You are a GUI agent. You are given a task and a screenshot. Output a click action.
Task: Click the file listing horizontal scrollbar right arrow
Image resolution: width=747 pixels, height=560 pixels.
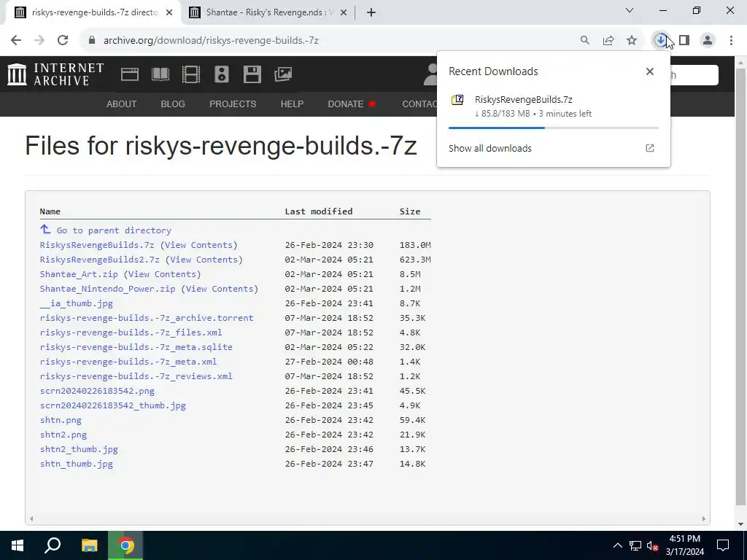coord(704,519)
